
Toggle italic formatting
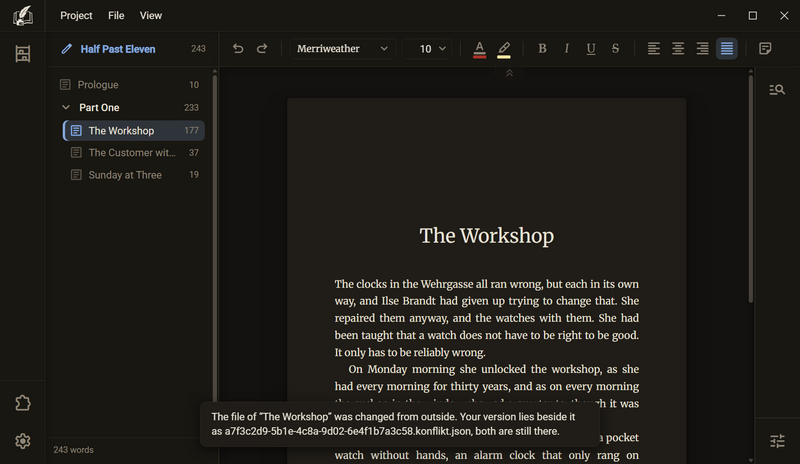[x=566, y=48]
